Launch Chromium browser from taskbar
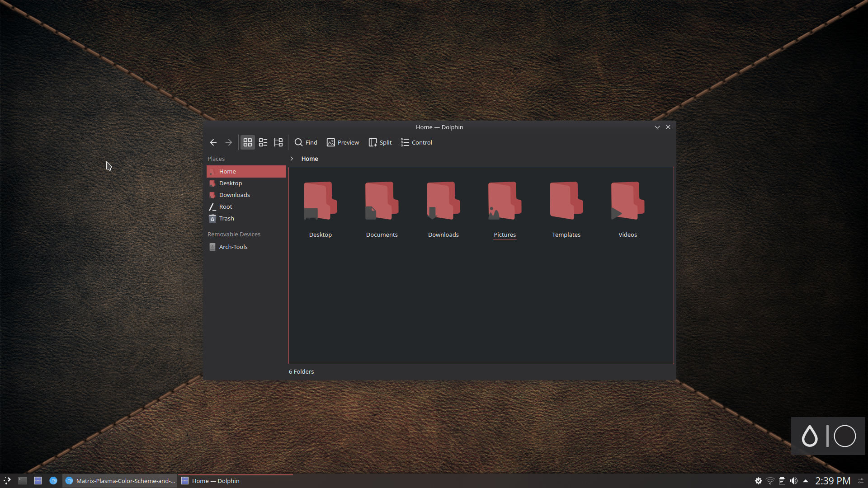Viewport: 868px width, 488px height. click(53, 481)
